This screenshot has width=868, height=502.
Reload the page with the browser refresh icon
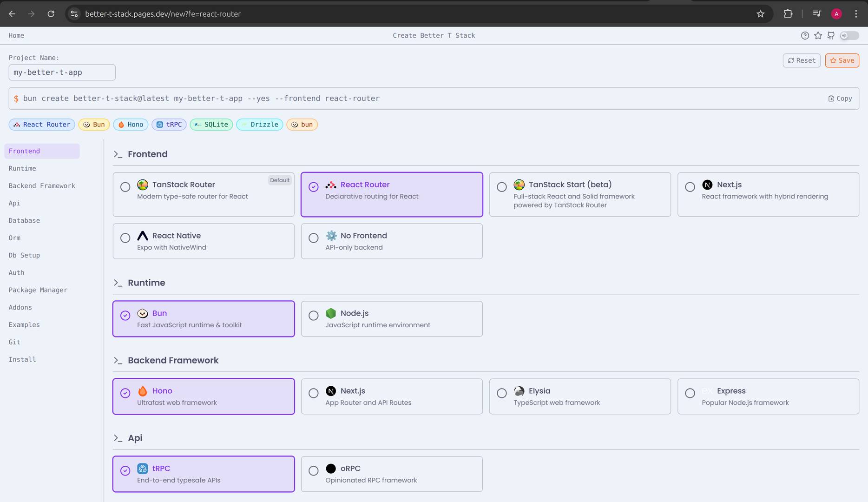tap(51, 13)
